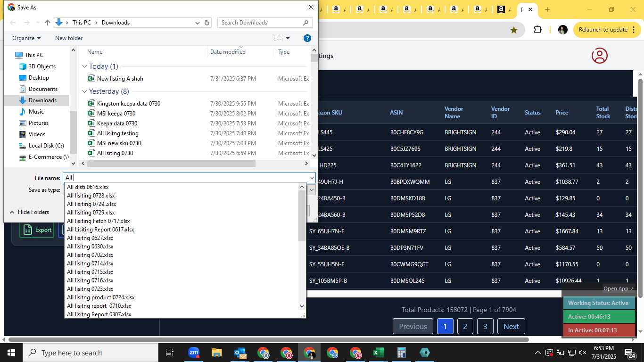This screenshot has width=644, height=362.
Task: Click the change-your-view icon in Save As
Action: tap(278, 38)
